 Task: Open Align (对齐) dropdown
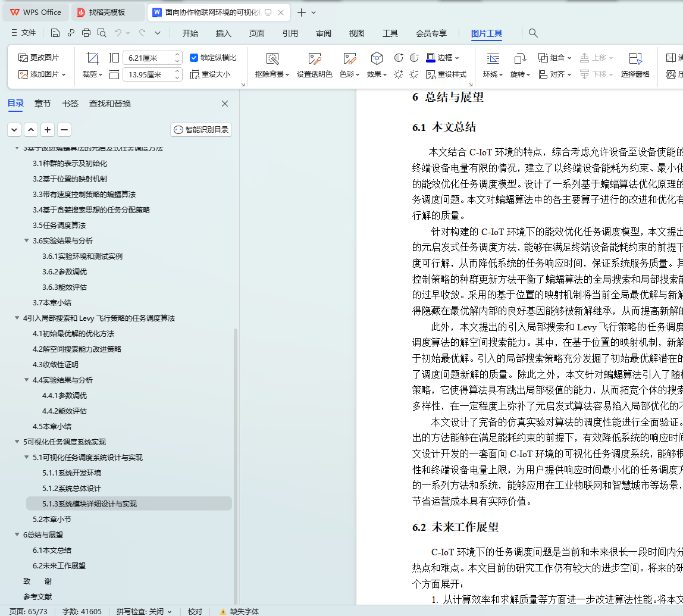554,74
